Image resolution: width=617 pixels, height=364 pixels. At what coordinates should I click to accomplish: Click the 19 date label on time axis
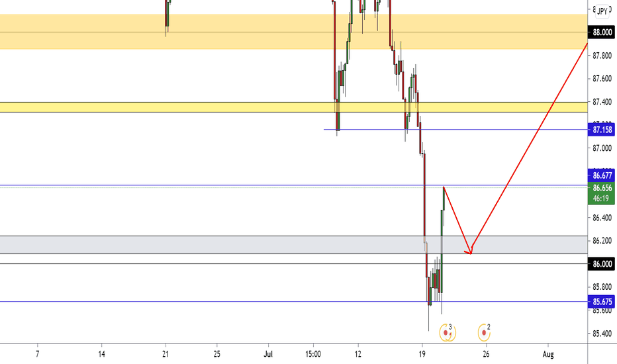point(422,354)
